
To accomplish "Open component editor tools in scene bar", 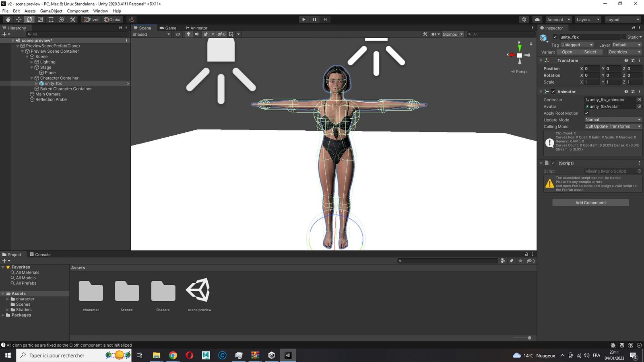I will point(425,34).
